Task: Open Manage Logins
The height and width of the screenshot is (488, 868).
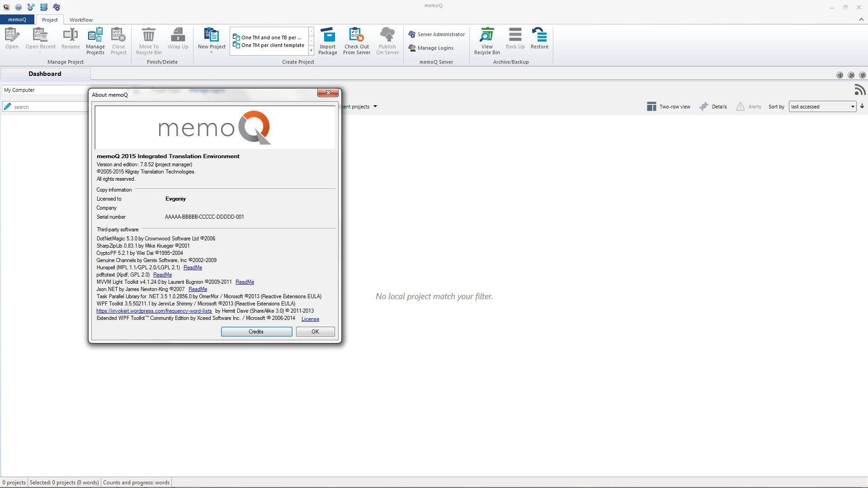Action: click(431, 48)
